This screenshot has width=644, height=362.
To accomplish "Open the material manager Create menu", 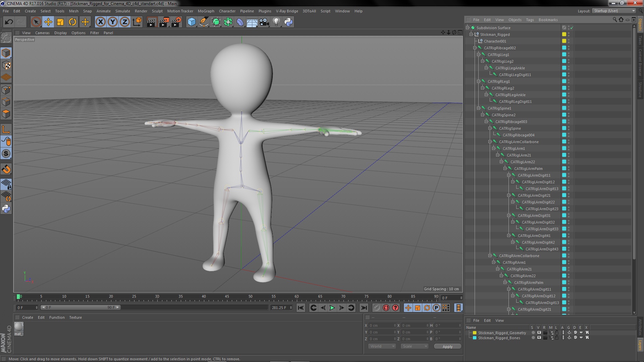I will point(28,317).
